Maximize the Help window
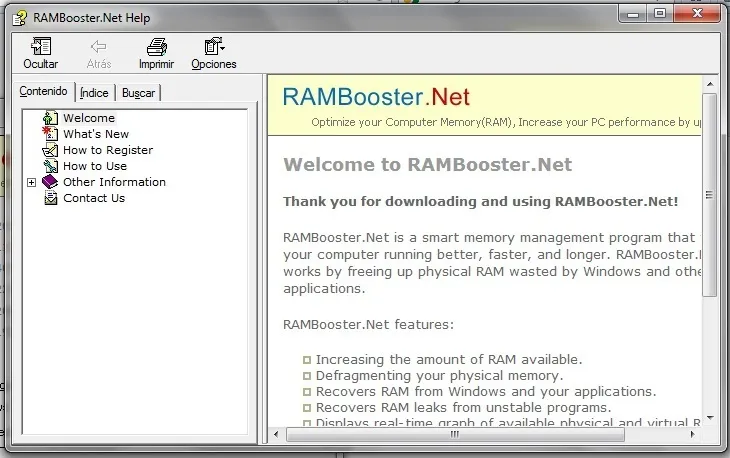This screenshot has height=458, width=730. [660, 14]
